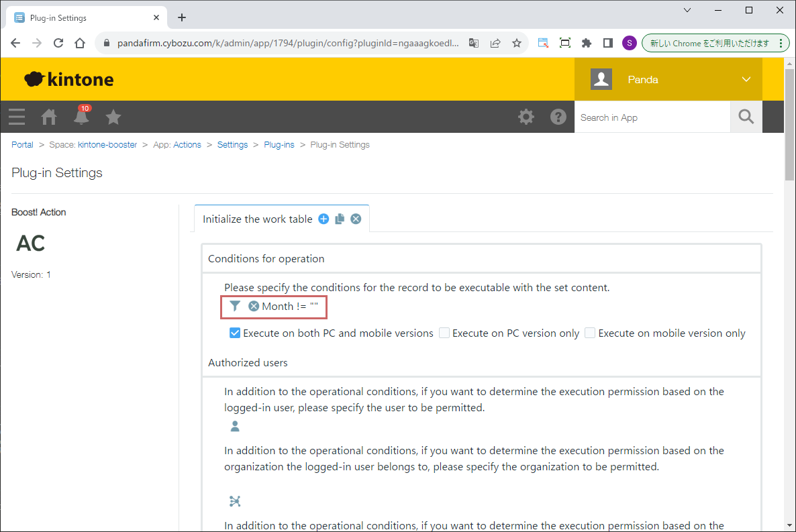Open the organization picker icon
796x532 pixels.
(235, 501)
